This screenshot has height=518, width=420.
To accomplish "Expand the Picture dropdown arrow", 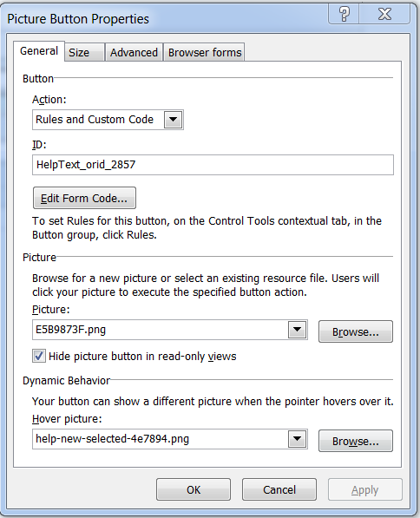I will (297, 330).
